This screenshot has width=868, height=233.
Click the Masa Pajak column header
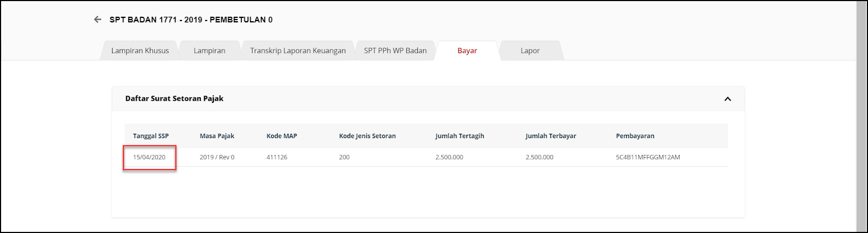click(217, 136)
